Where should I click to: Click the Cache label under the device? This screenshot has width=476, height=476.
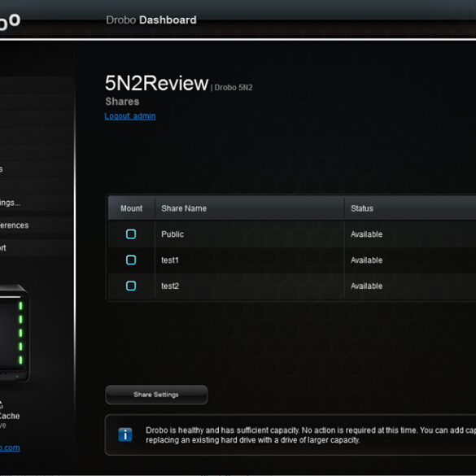[10, 416]
